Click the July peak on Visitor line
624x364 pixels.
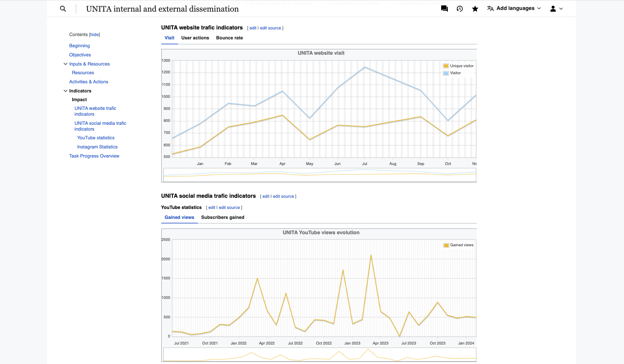coord(364,67)
